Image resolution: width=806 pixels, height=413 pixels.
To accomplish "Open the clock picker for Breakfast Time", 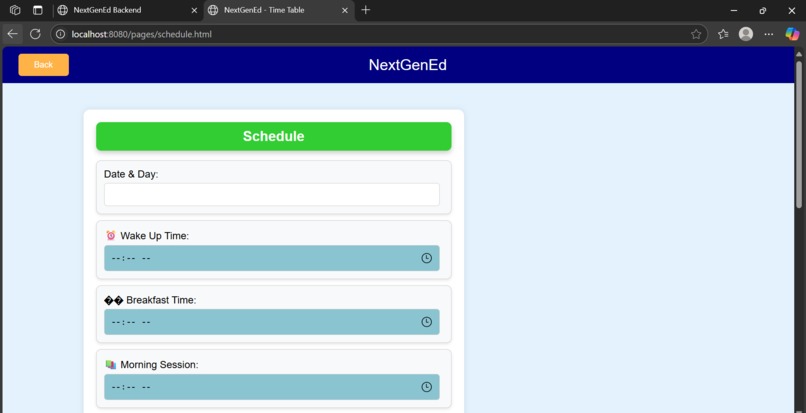I will (x=426, y=322).
